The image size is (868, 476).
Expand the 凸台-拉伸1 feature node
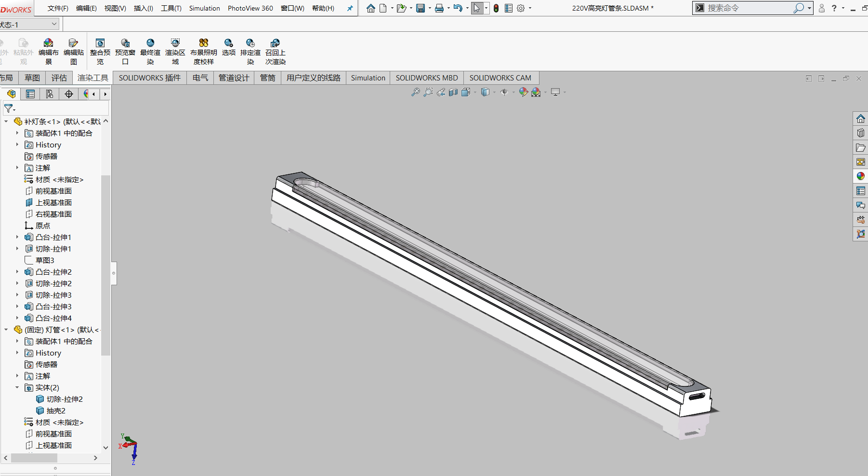point(17,237)
